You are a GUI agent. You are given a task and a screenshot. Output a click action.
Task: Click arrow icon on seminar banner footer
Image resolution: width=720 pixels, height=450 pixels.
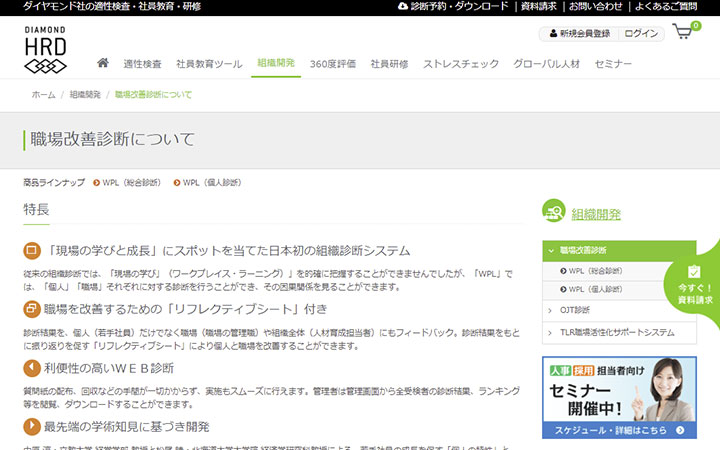[680, 430]
